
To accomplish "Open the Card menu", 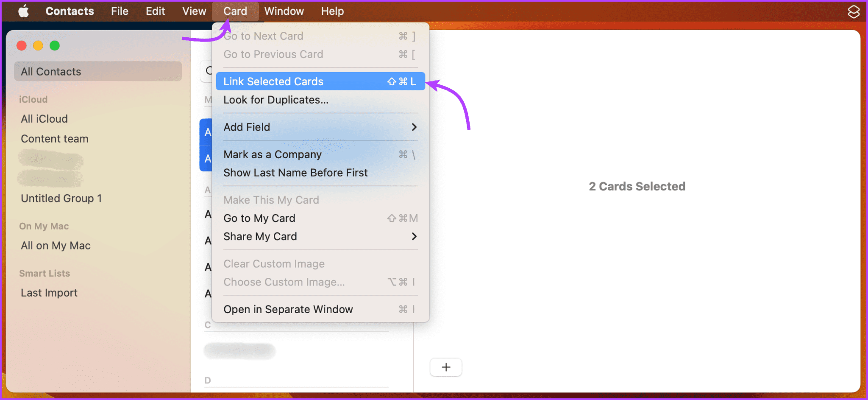I will coord(235,11).
